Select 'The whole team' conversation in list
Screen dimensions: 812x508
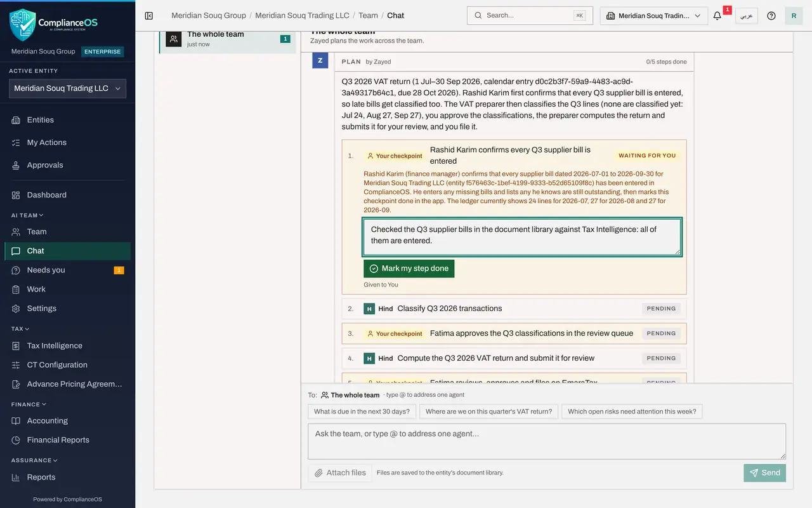(x=228, y=39)
